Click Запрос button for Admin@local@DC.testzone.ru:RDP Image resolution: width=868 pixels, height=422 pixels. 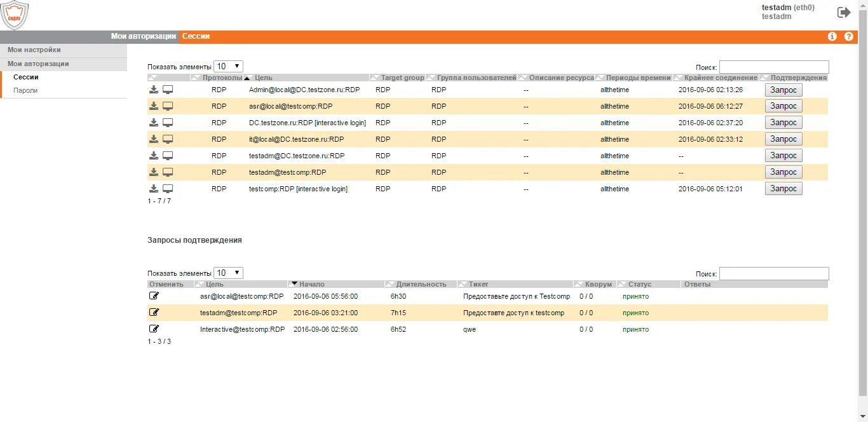[x=783, y=90]
